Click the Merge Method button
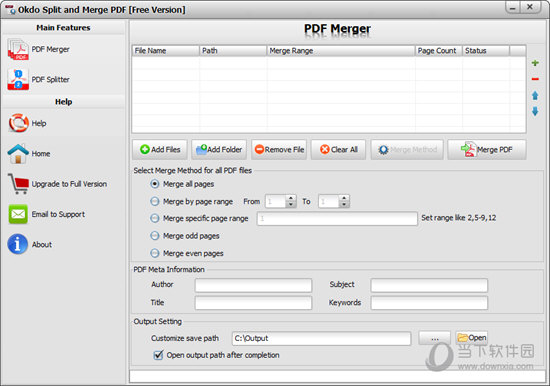550x386 pixels. pyautogui.click(x=407, y=149)
